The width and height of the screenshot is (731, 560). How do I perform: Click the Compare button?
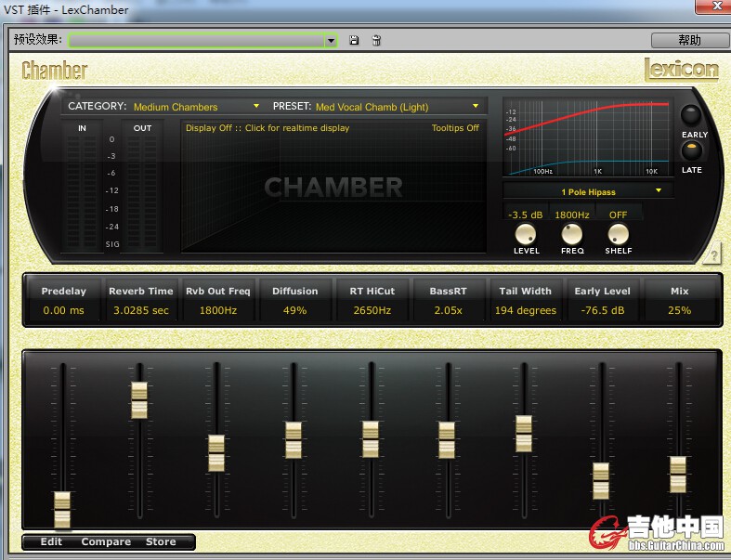(106, 541)
